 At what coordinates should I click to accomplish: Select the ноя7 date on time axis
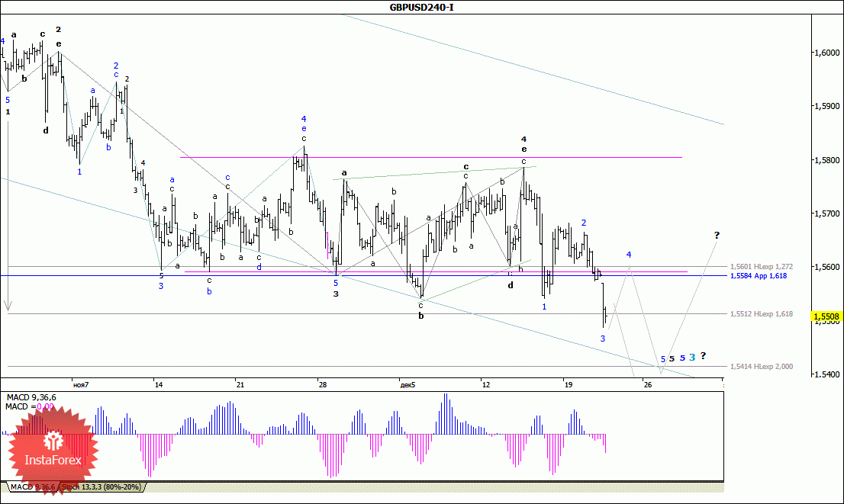tap(80, 385)
